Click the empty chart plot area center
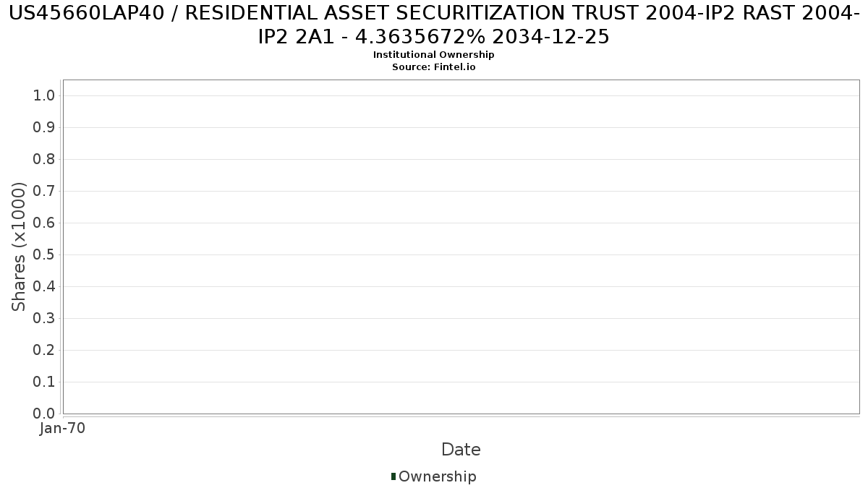Image resolution: width=868 pixels, height=488 pixels. point(461,247)
